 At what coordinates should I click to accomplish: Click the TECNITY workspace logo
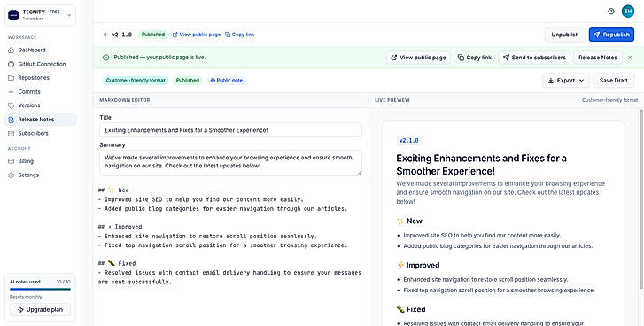tap(13, 15)
